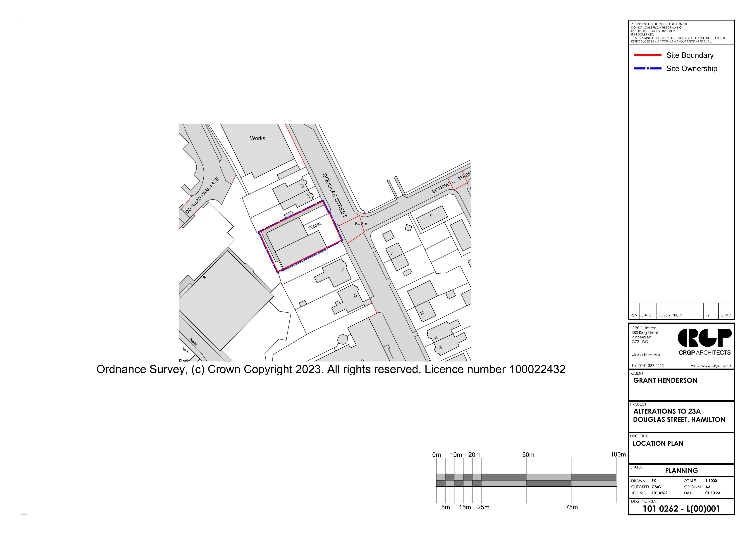Image resolution: width=756 pixels, height=535 pixels.
Task: Click the 'PLANNING' status text
Action: pyautogui.click(x=681, y=471)
